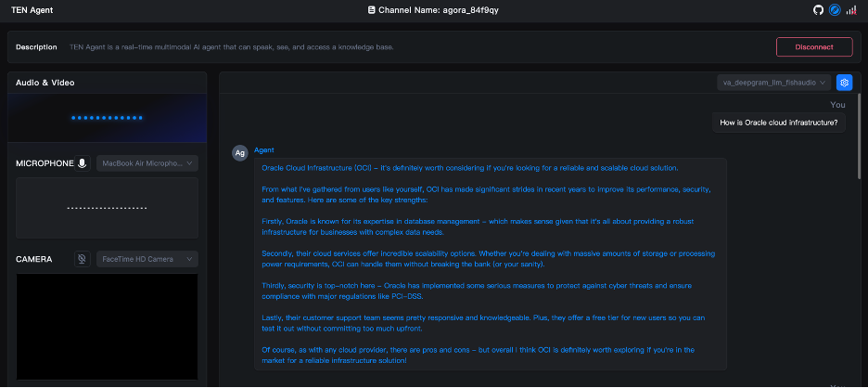Select the user message about Oracle cloud
The image size is (868, 388).
(779, 123)
